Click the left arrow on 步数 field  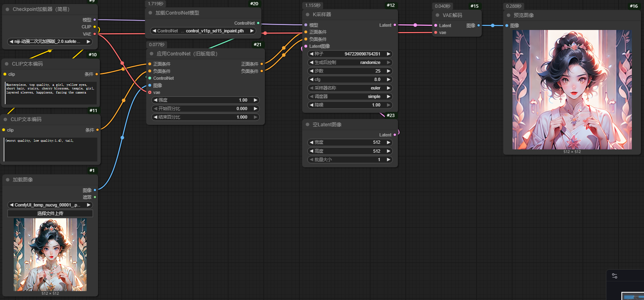click(x=311, y=71)
